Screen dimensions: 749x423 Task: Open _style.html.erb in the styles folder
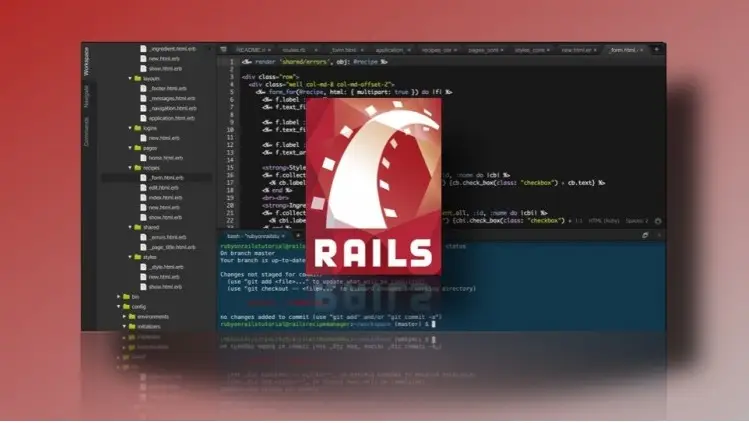pyautogui.click(x=166, y=267)
